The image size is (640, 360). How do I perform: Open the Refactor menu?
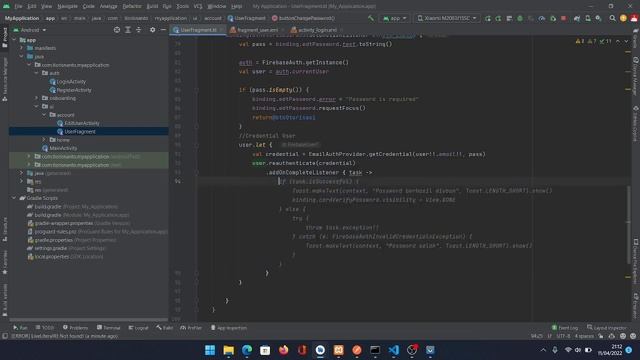(132, 6)
